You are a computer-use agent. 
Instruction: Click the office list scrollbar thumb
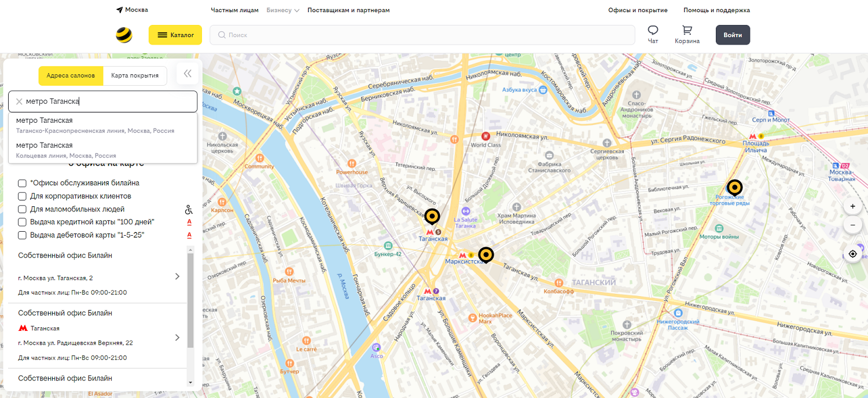190,300
